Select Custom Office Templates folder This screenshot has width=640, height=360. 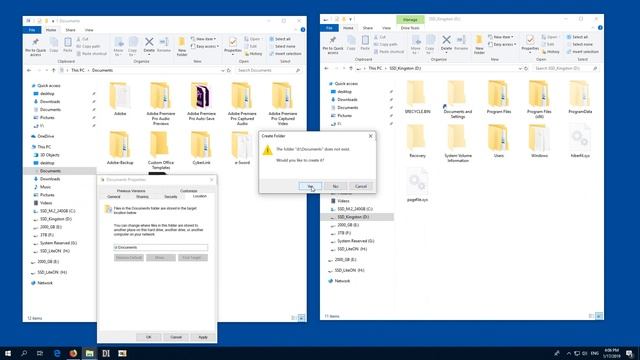(160, 150)
